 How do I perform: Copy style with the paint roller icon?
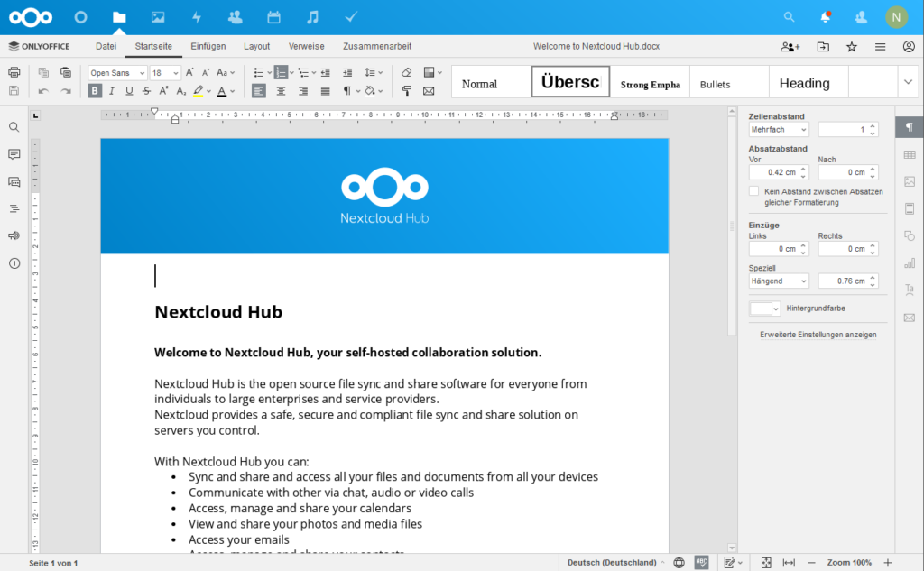click(406, 91)
